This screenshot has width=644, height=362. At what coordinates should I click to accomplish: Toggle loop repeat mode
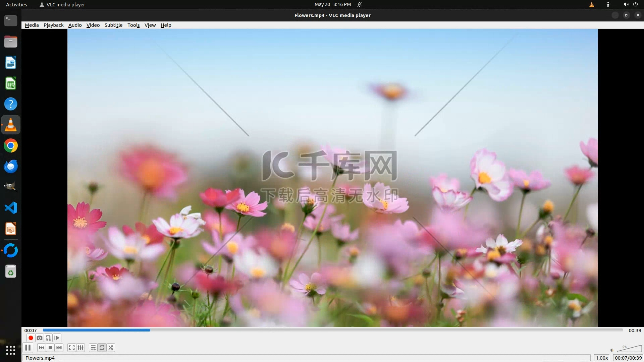click(102, 348)
